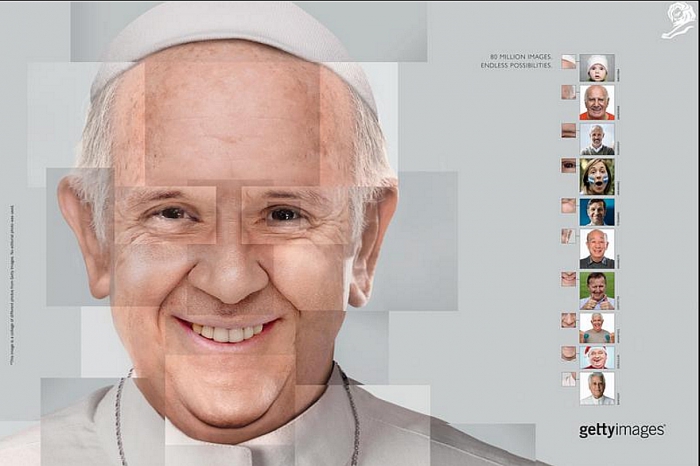
Task: Select the woman with blue-white face paint photo
Action: 597,176
